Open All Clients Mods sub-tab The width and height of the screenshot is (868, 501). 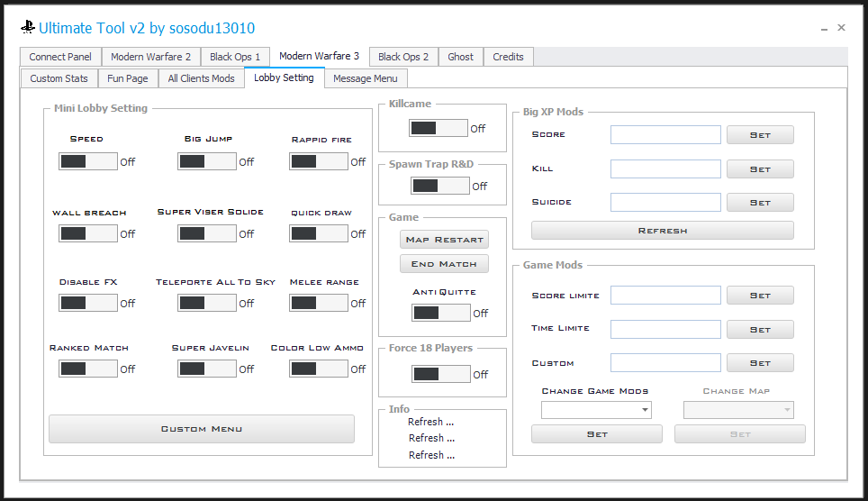point(202,78)
